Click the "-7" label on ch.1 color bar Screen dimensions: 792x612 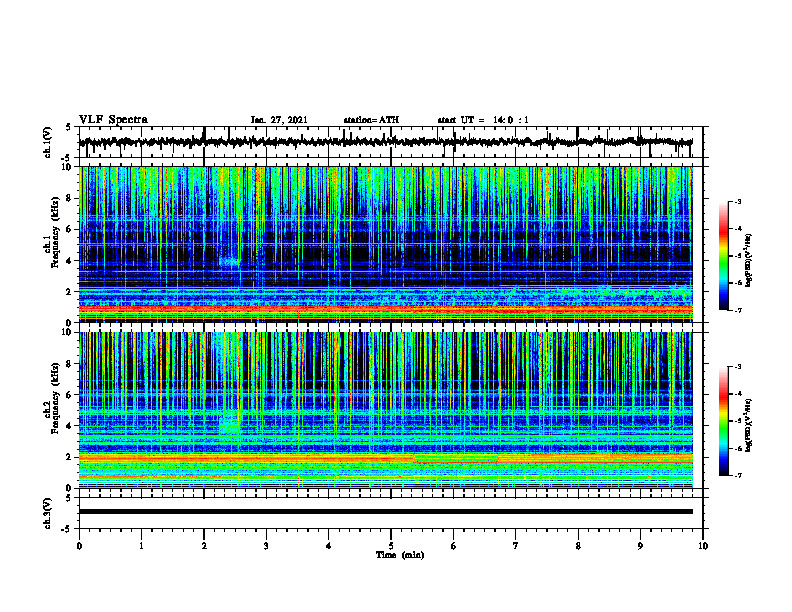(x=737, y=310)
